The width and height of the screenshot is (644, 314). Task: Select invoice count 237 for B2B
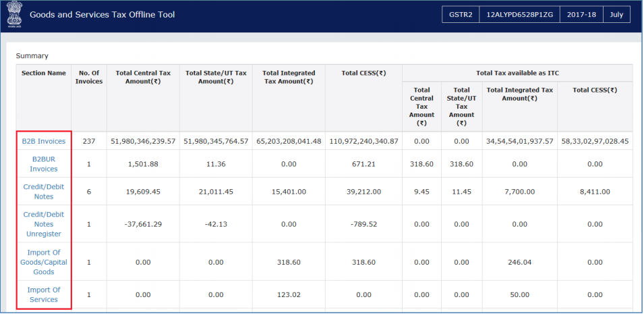(x=89, y=141)
